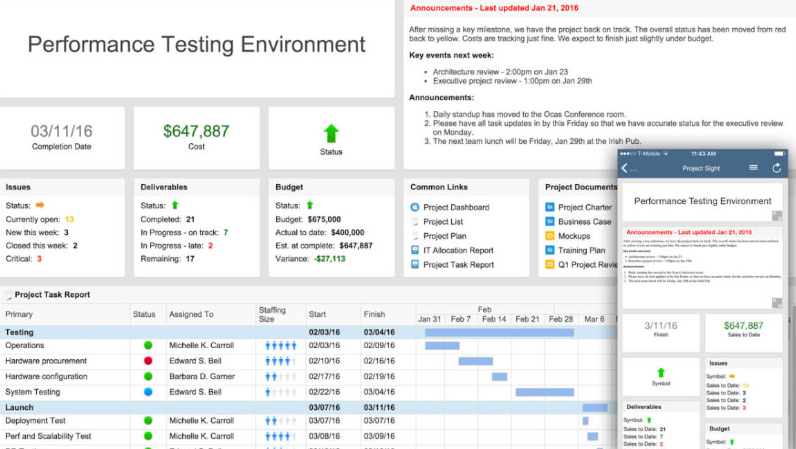Tap the back arrow in the mobile header

click(624, 168)
